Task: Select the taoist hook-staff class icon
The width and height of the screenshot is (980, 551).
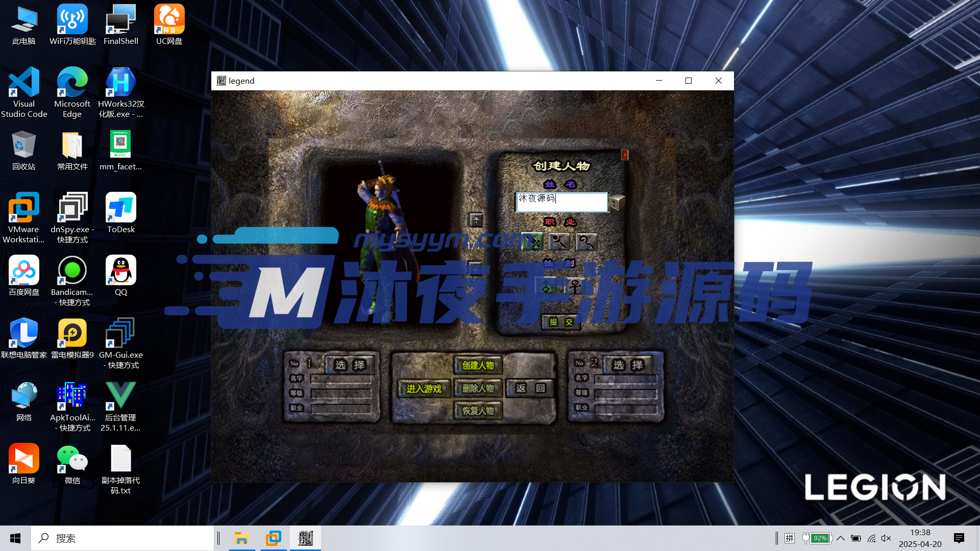Action: (586, 241)
